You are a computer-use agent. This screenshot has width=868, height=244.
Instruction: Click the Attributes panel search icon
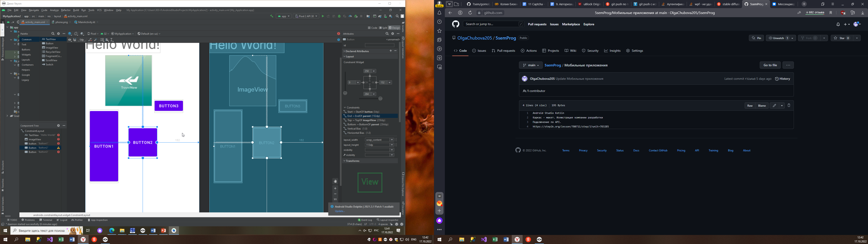(387, 34)
